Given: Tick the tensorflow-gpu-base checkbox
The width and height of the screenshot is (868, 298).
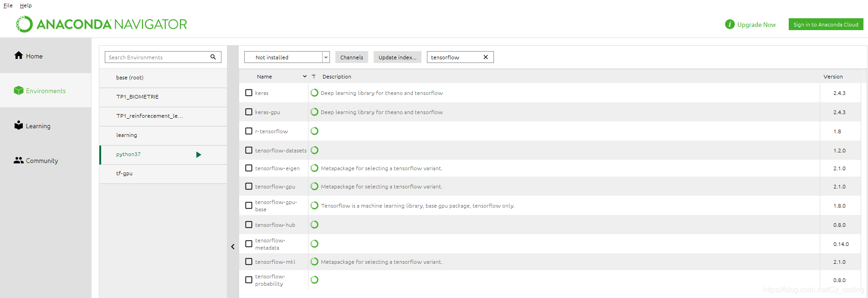Looking at the screenshot, I should [x=249, y=205].
